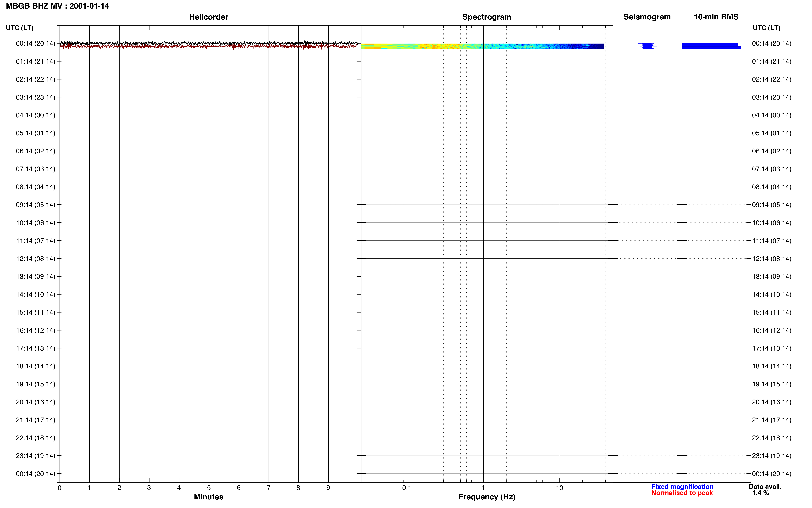
Task: Click '02:14 (22:14)' on the right time axis
Action: (772, 79)
